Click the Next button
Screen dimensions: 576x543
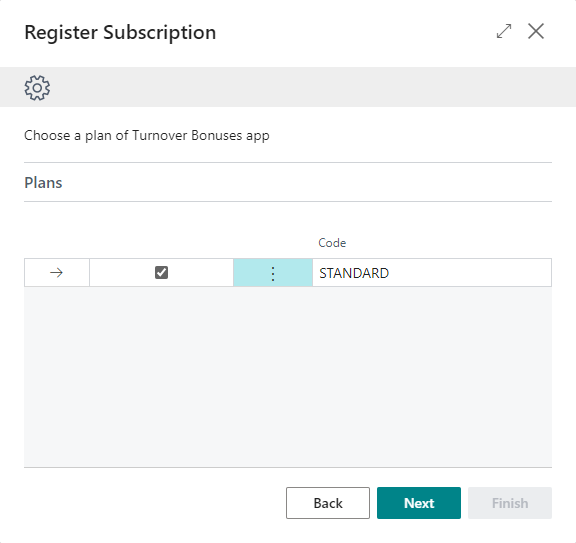419,503
